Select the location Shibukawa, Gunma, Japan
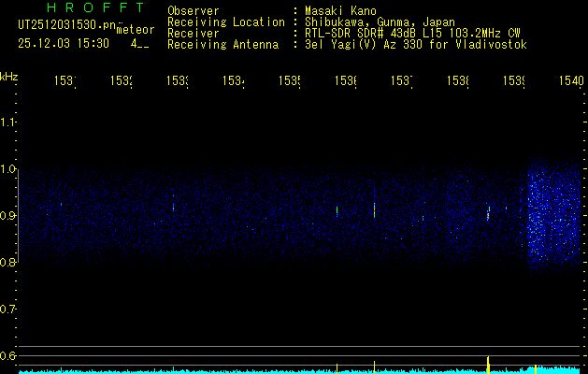 click(380, 22)
